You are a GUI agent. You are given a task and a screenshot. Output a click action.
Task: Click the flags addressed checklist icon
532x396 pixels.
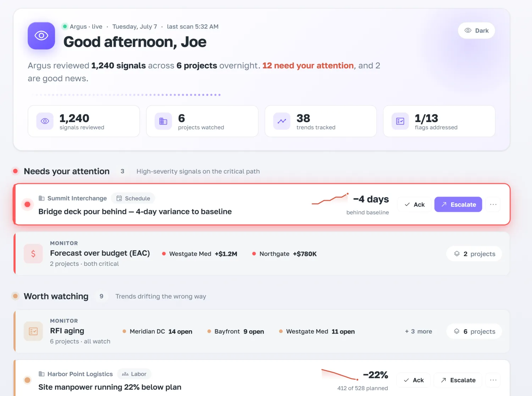[x=400, y=121]
